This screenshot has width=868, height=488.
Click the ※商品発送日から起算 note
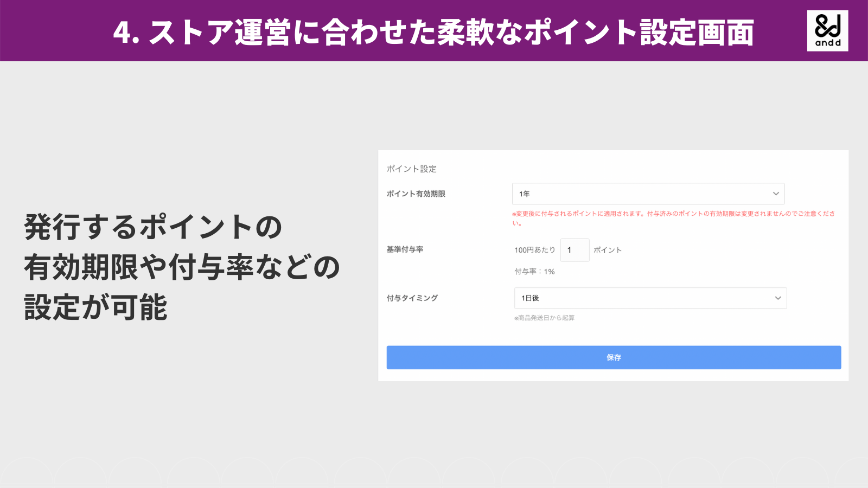(x=544, y=318)
